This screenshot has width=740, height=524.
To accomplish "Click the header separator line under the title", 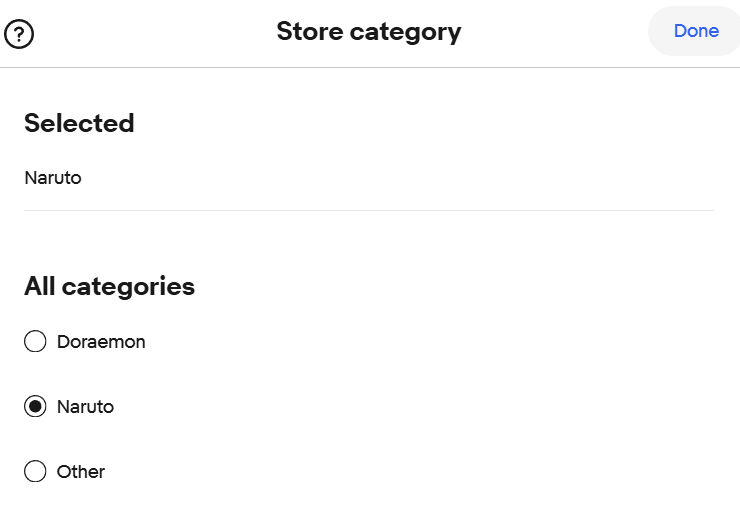I will 369,67.
